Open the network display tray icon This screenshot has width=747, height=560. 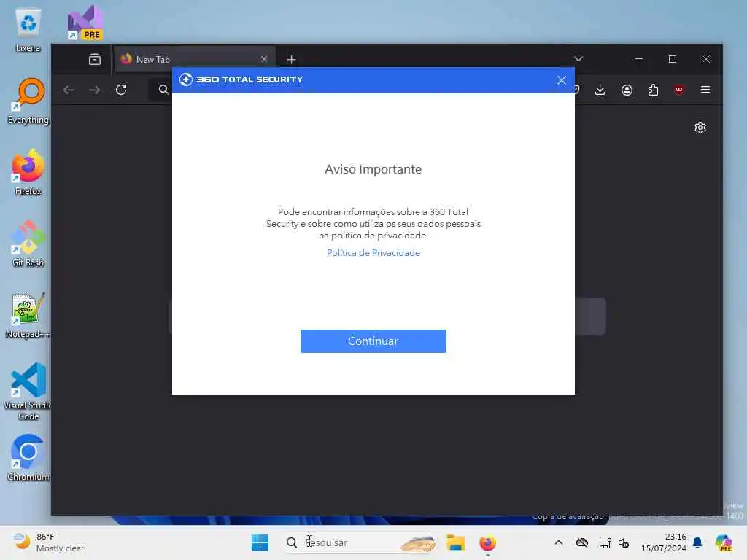pos(605,542)
